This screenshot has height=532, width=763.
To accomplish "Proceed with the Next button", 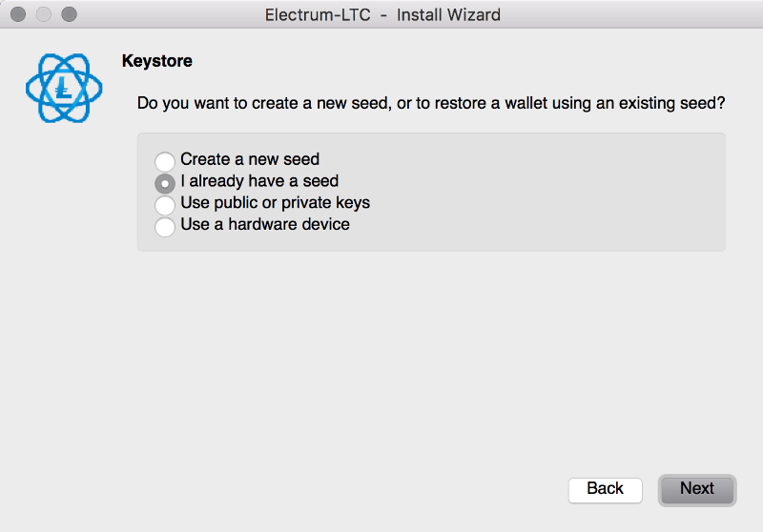I will 696,489.
